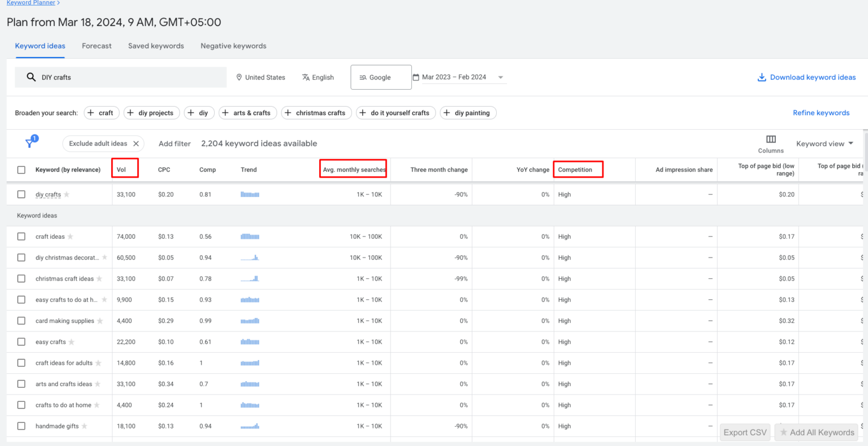868x446 pixels.
Task: Open the keyword filters icon
Action: 30,143
